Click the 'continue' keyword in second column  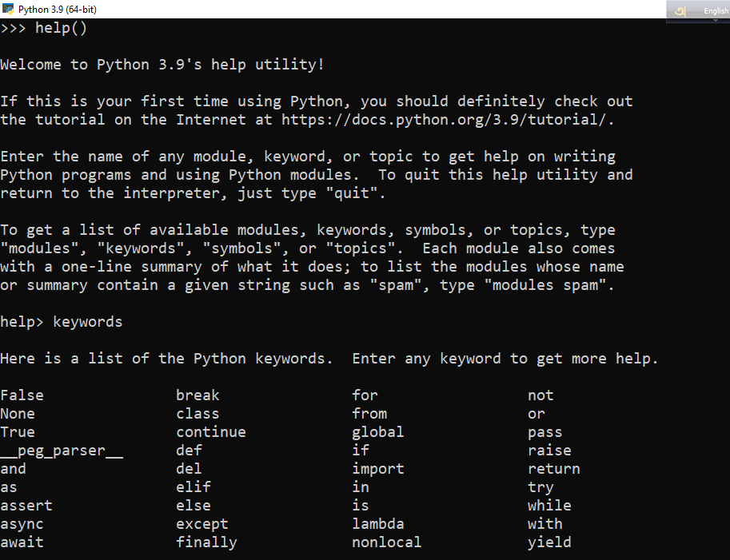click(x=211, y=432)
